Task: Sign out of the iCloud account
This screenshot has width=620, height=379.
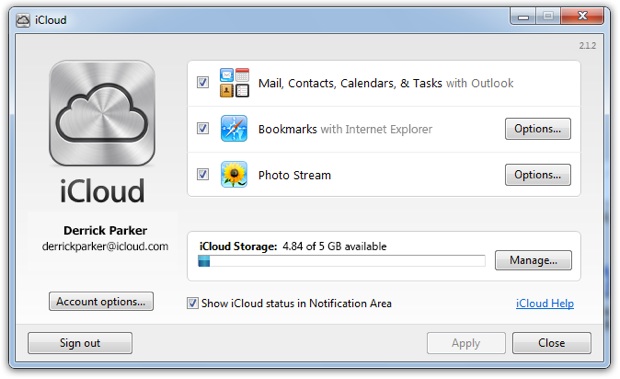Action: click(x=80, y=343)
